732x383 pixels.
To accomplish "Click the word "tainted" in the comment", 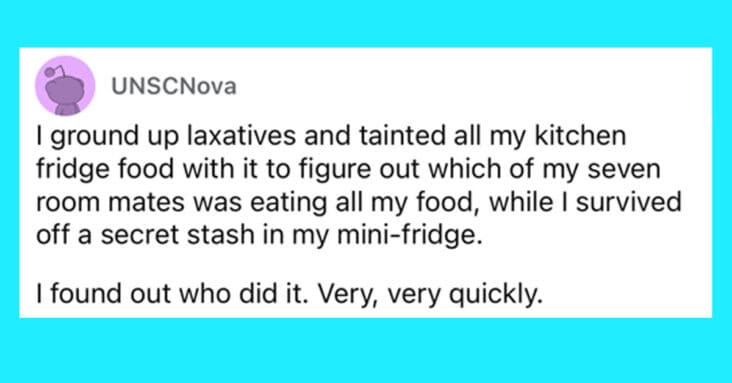I will tap(403, 136).
